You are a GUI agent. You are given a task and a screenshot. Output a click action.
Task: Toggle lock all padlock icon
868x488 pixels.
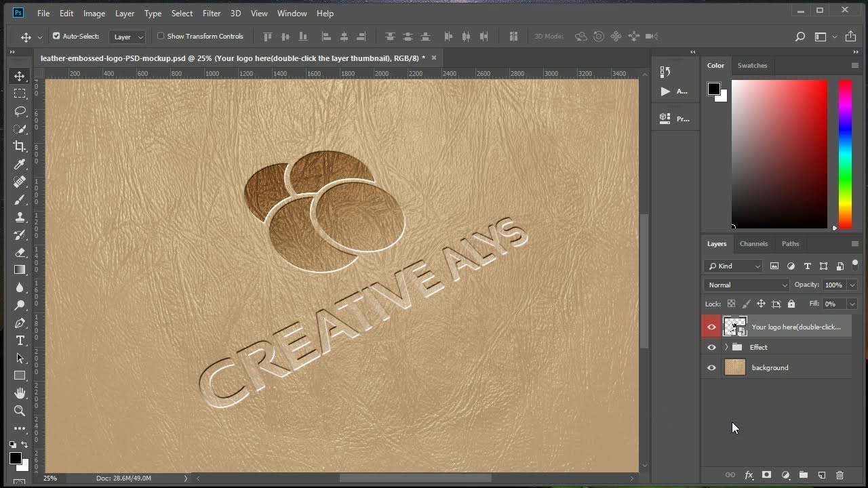pyautogui.click(x=791, y=304)
